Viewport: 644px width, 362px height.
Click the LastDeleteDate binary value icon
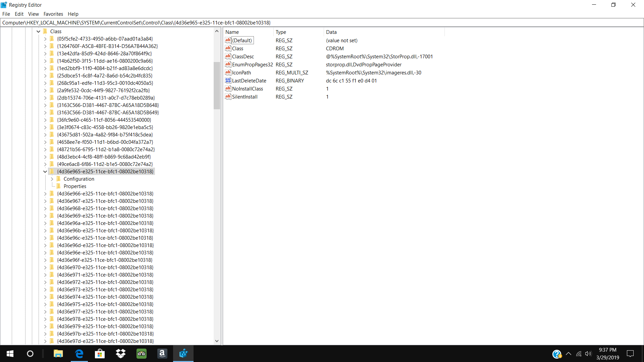click(x=228, y=80)
